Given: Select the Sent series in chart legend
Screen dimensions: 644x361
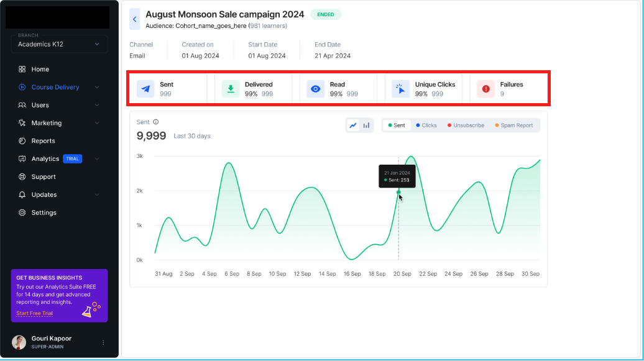Looking at the screenshot, I should (x=397, y=126).
